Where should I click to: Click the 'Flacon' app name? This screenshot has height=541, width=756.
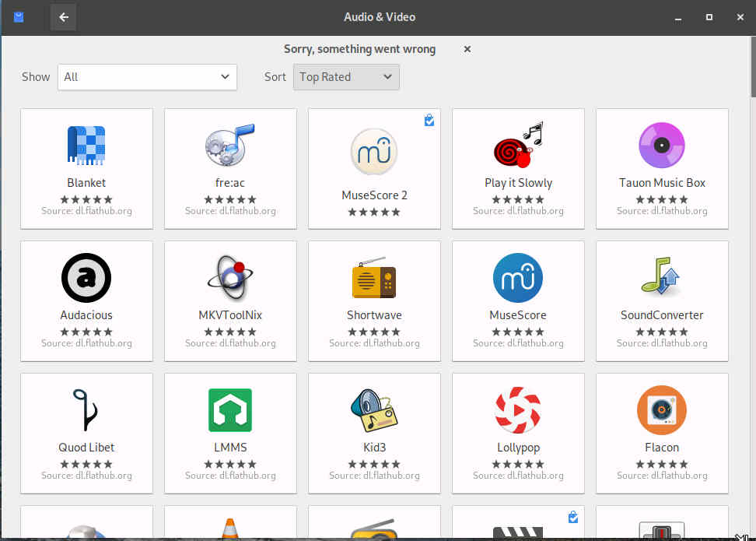point(662,448)
